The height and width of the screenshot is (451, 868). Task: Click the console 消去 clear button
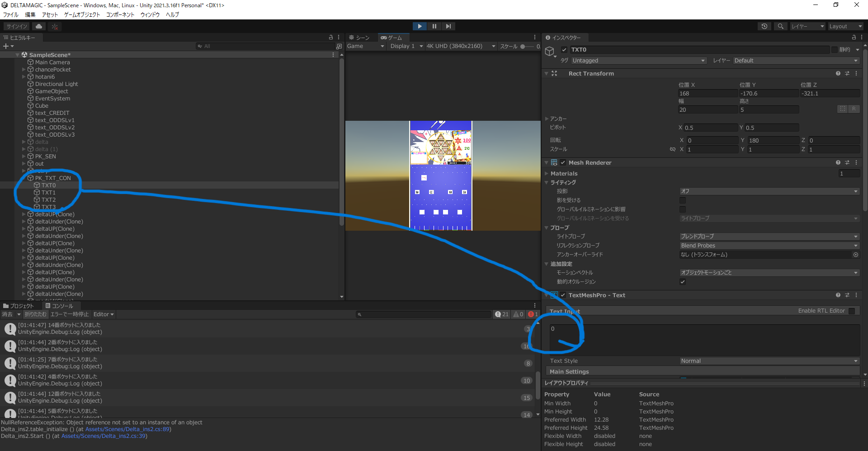[x=7, y=314]
